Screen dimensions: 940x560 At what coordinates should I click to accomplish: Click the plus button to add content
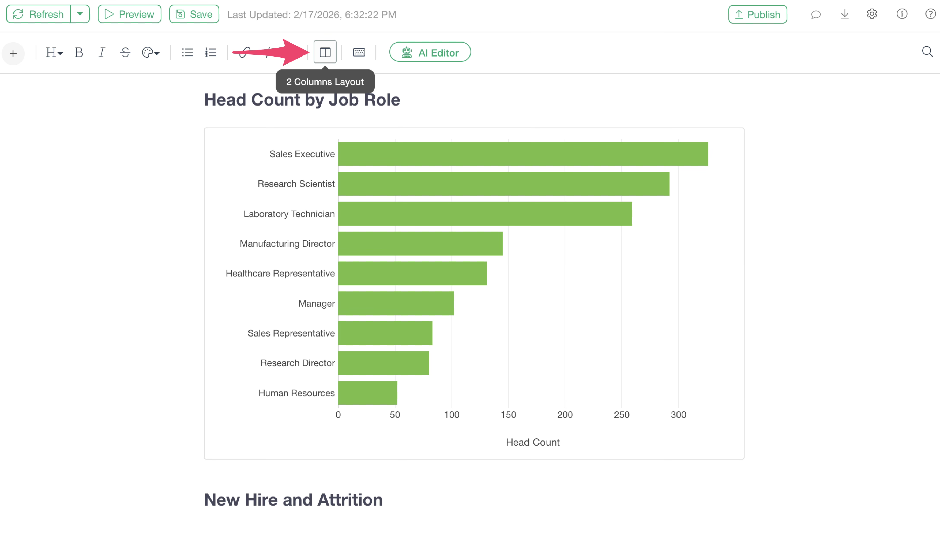(13, 53)
